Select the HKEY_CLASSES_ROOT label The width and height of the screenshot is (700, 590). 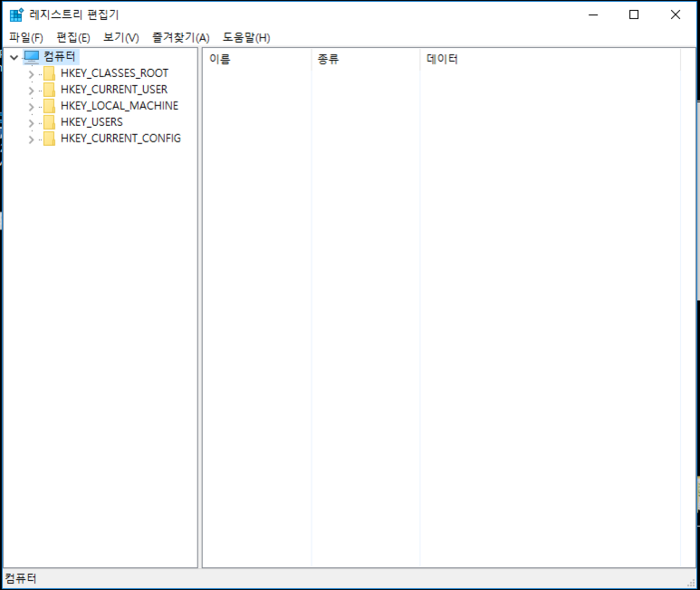coord(115,73)
